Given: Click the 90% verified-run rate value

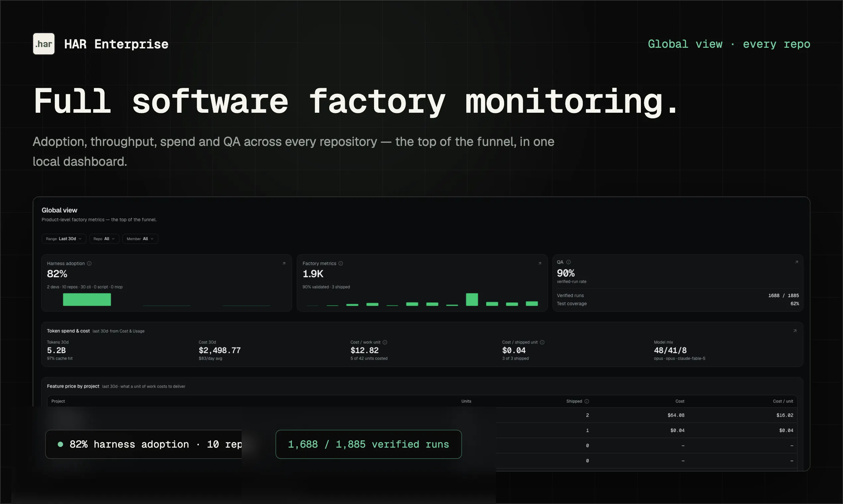Looking at the screenshot, I should pyautogui.click(x=566, y=273).
